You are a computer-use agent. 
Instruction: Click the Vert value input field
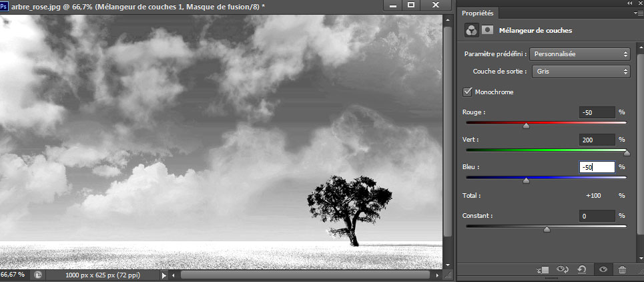(596, 140)
